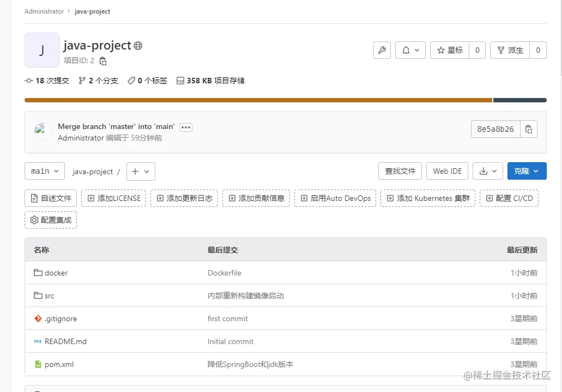Click the .gitignore git icon
This screenshot has width=562, height=392.
(38, 318)
